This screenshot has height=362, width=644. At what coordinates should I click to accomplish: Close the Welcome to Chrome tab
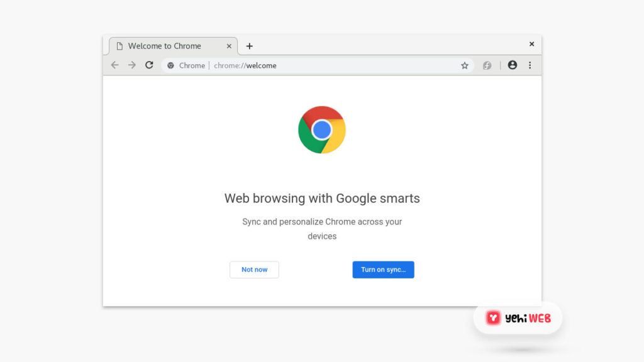[229, 46]
